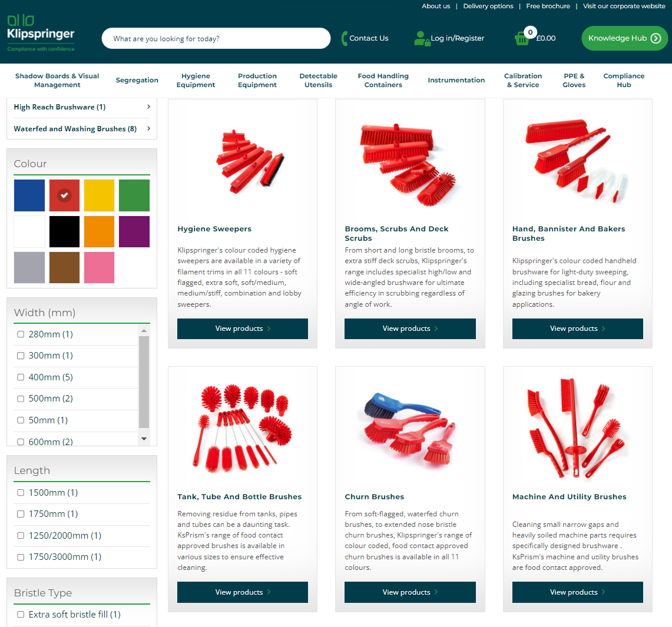
Task: Click the phone icon beside Contact Us
Action: pos(344,38)
